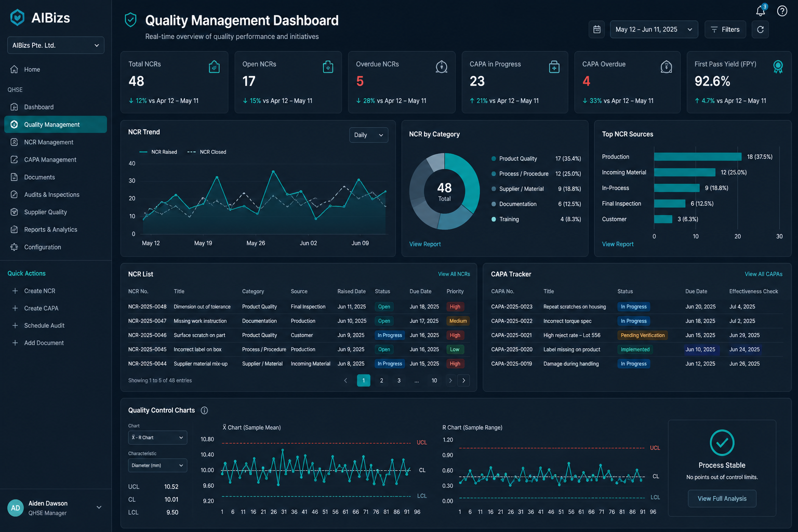
Task: Open the notifications bell
Action: point(761,10)
